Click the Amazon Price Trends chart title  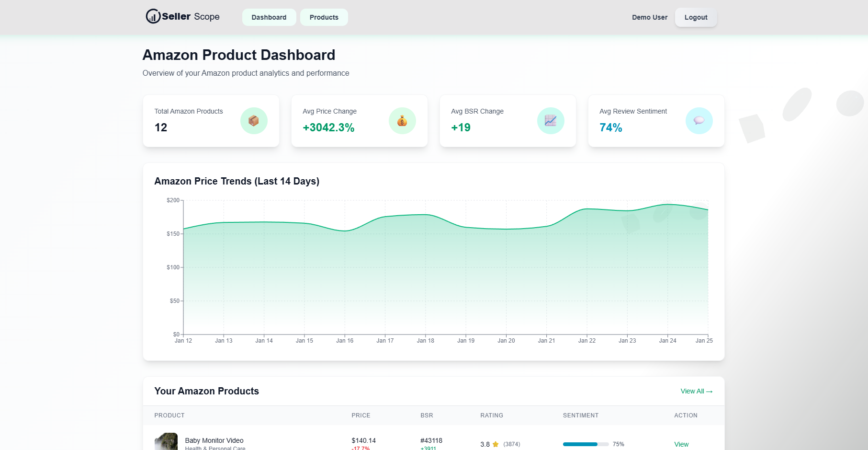point(237,181)
